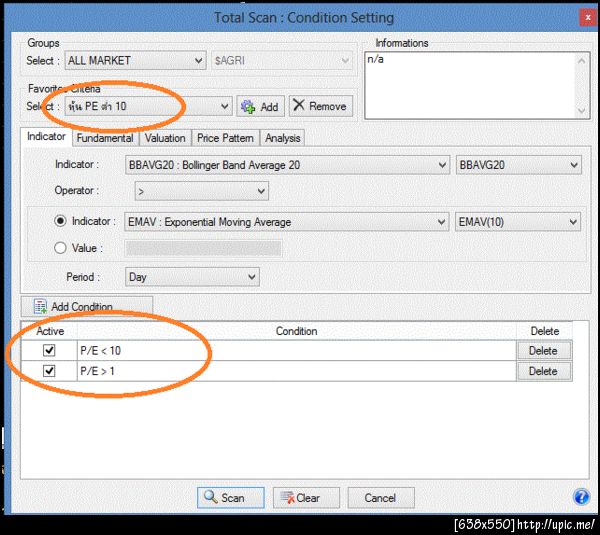Viewport: 600px width, 535px height.
Task: Remove the selected favorite criteria
Action: [x=321, y=106]
